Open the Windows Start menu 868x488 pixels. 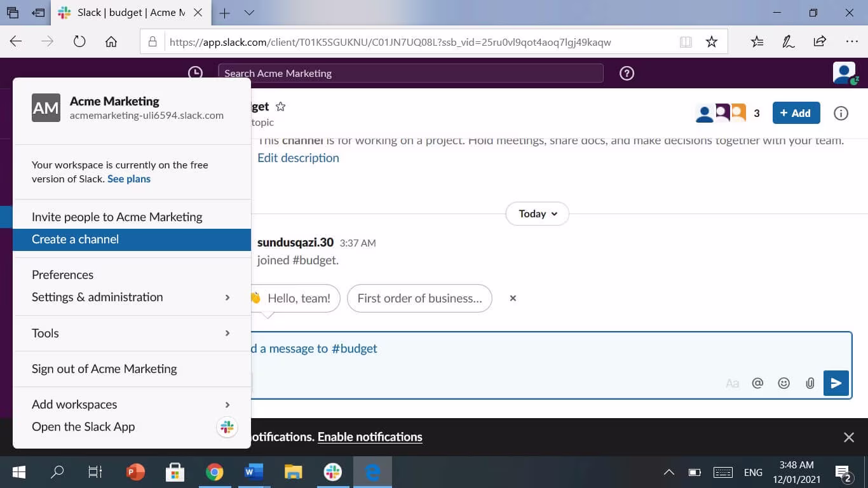coord(19,472)
